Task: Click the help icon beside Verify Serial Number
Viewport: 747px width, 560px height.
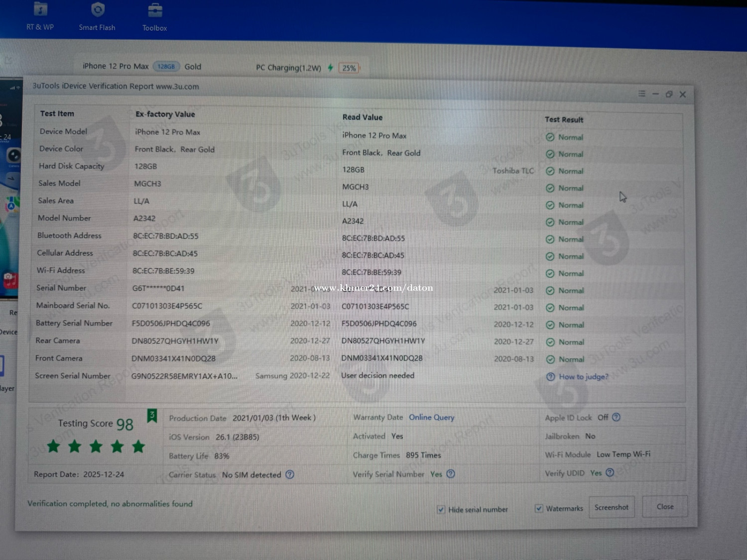Action: coord(451,474)
